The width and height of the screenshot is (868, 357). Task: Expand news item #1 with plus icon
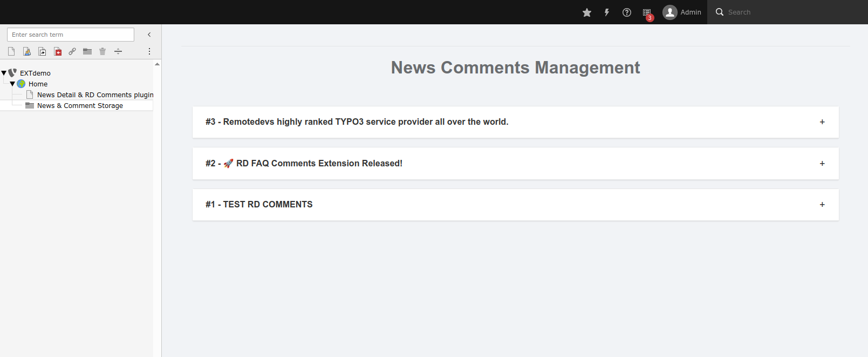tap(822, 204)
